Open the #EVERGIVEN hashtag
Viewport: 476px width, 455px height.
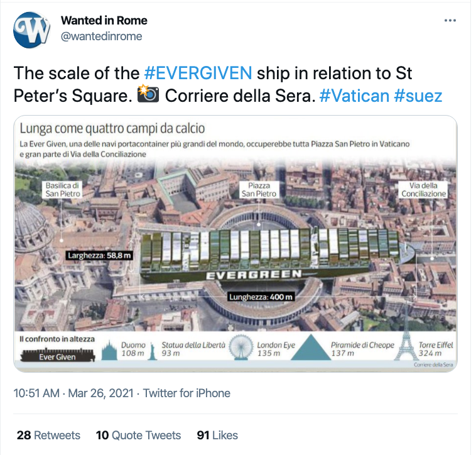pos(198,73)
